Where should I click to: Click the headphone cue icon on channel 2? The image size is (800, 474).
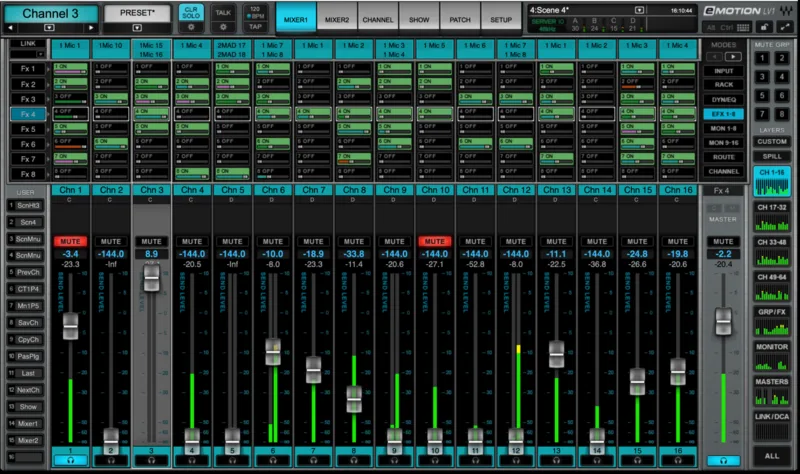coord(111,460)
